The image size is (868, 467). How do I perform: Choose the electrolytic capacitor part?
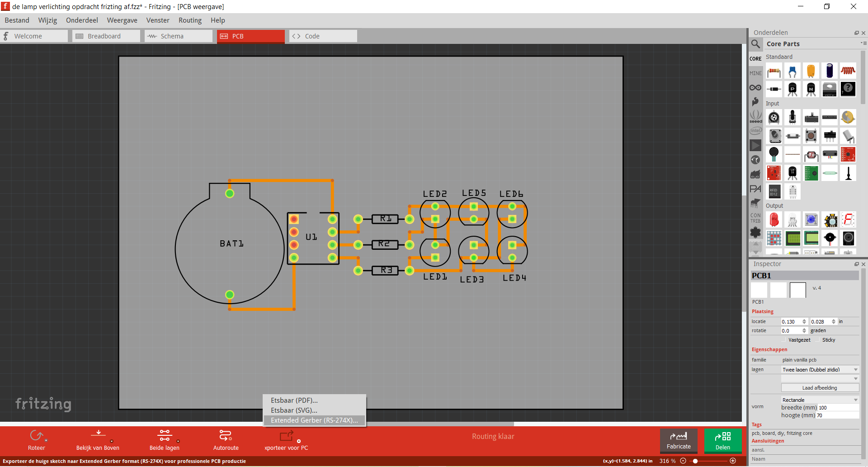pos(830,71)
